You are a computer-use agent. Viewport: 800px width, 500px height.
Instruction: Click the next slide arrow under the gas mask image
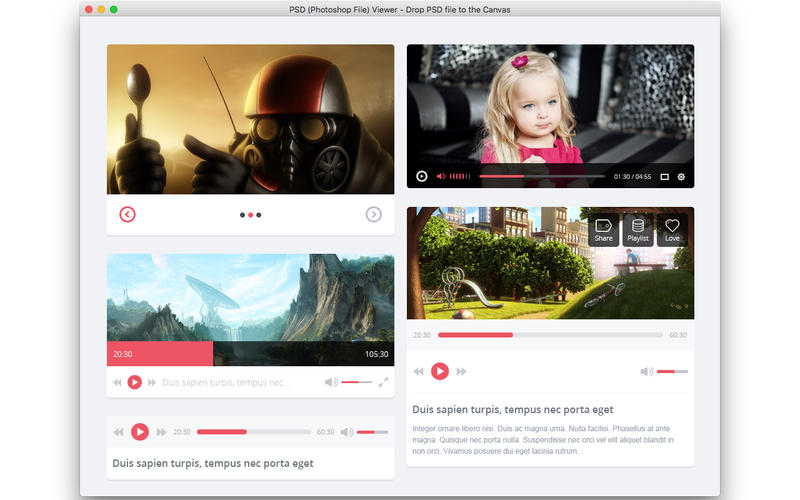(x=373, y=214)
